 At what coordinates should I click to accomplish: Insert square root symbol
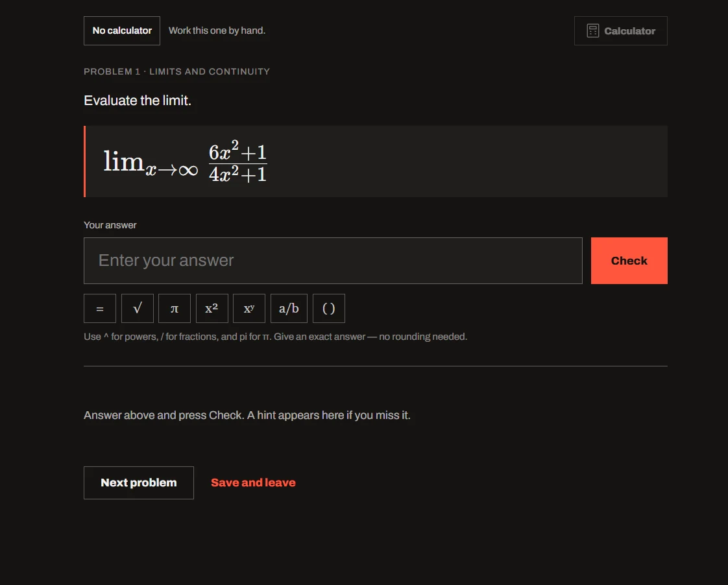click(x=138, y=309)
